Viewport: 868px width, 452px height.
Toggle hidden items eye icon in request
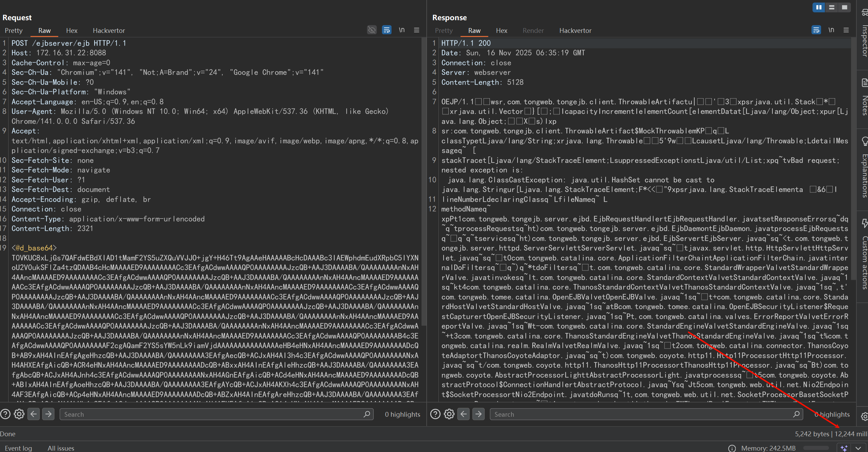click(x=372, y=30)
